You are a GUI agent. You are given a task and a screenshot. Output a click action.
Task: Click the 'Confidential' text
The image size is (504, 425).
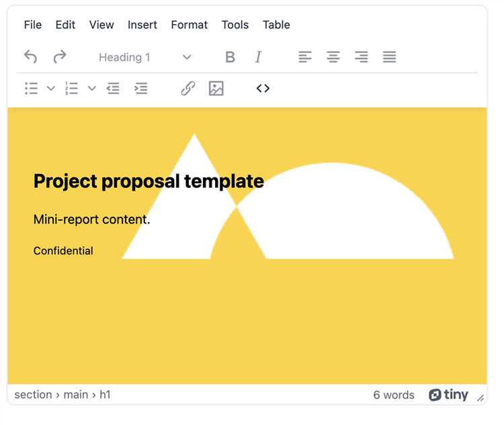click(x=63, y=250)
